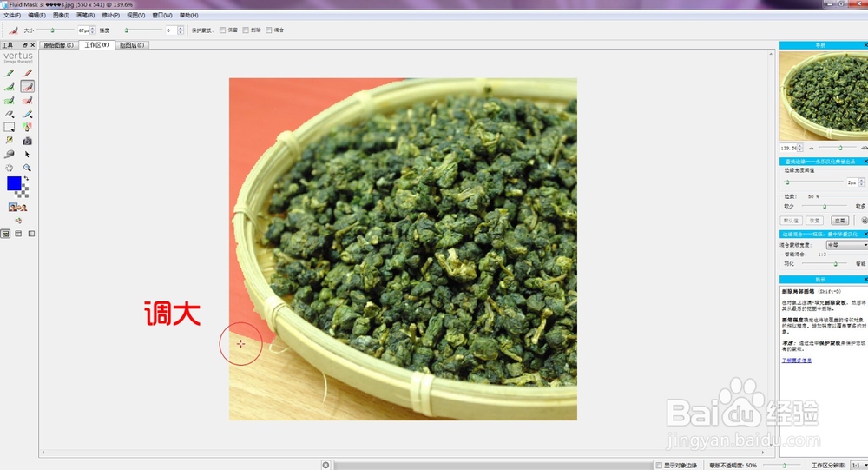Open the 编辑(E) menu

point(37,15)
